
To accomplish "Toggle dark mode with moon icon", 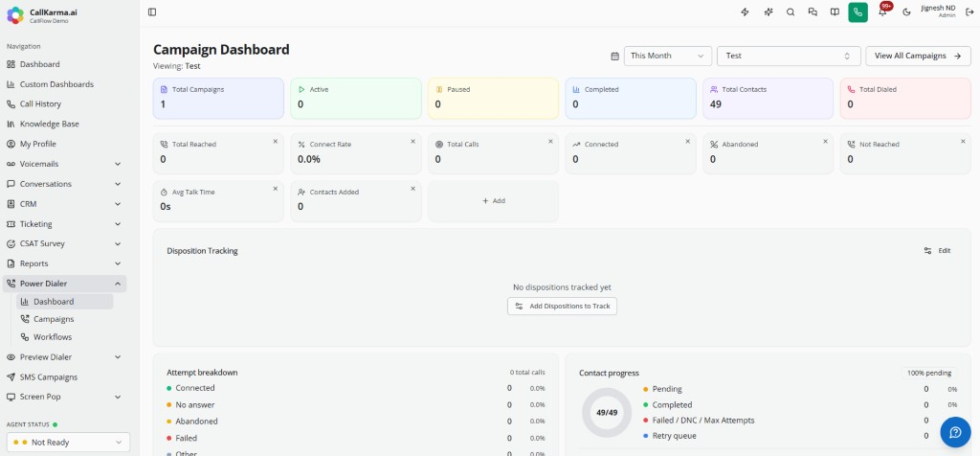I will [907, 11].
